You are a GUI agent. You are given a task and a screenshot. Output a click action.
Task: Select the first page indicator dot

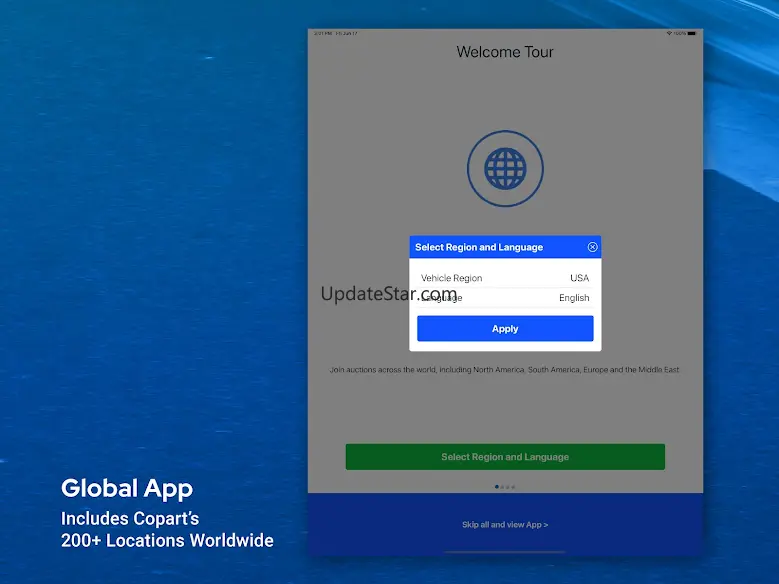click(496, 487)
